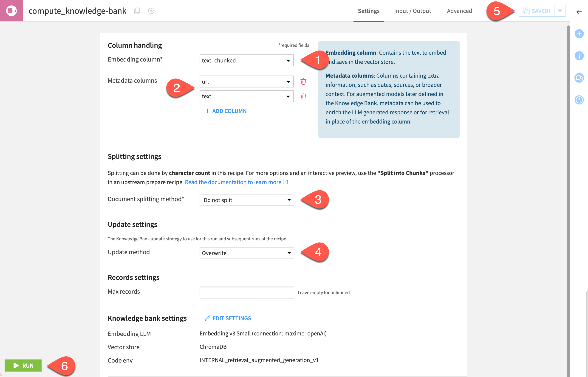The width and height of the screenshot is (588, 377).
Task: Click EDIT SETTINGS for knowledge bank
Action: pyautogui.click(x=228, y=318)
